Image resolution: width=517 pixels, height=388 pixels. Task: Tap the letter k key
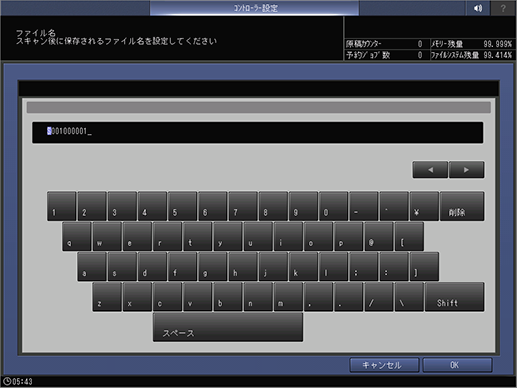(303, 267)
